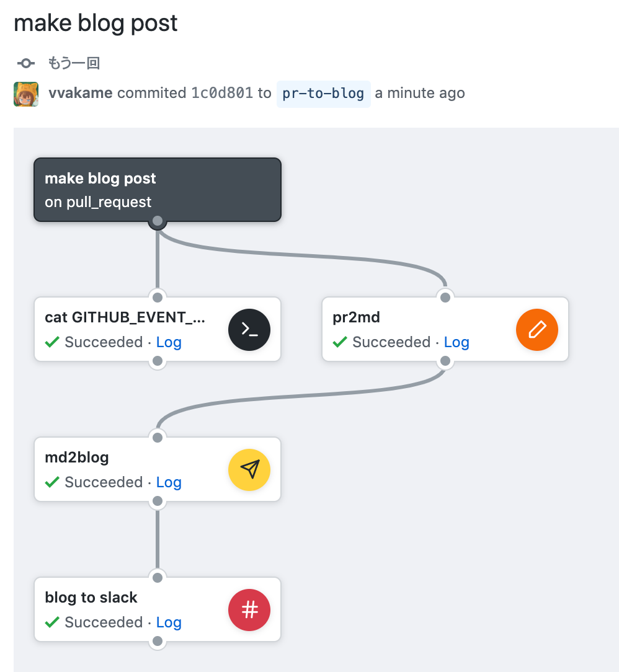Open the Log of pr2md
Viewport: 619px width, 672px height.
tap(456, 342)
